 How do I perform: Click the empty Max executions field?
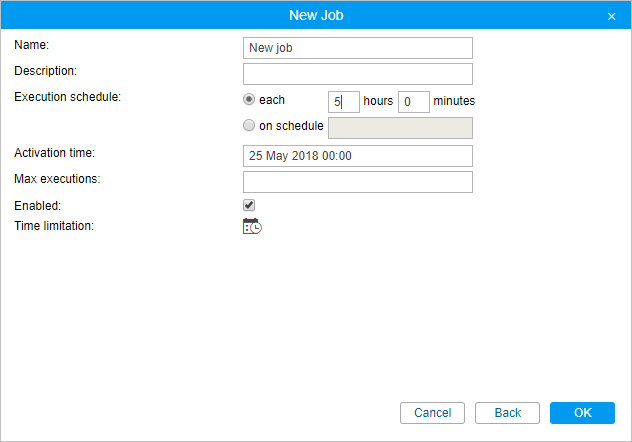(x=358, y=182)
